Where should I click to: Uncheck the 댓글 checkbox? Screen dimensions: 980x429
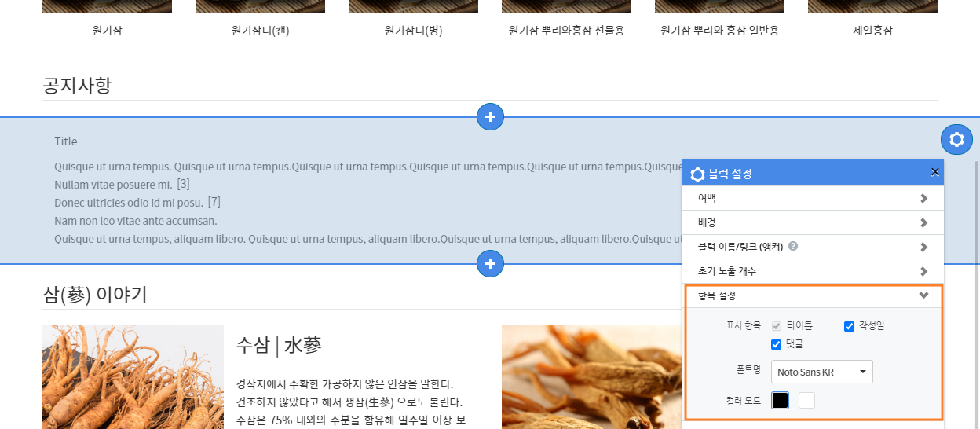tap(777, 344)
